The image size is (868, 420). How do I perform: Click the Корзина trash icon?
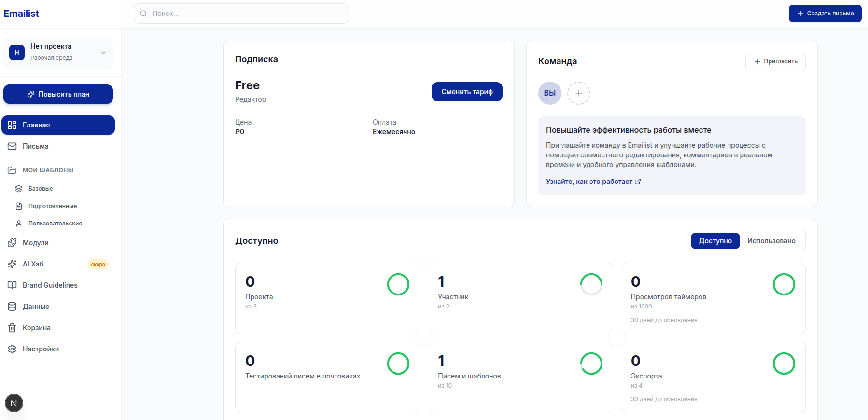tap(12, 328)
